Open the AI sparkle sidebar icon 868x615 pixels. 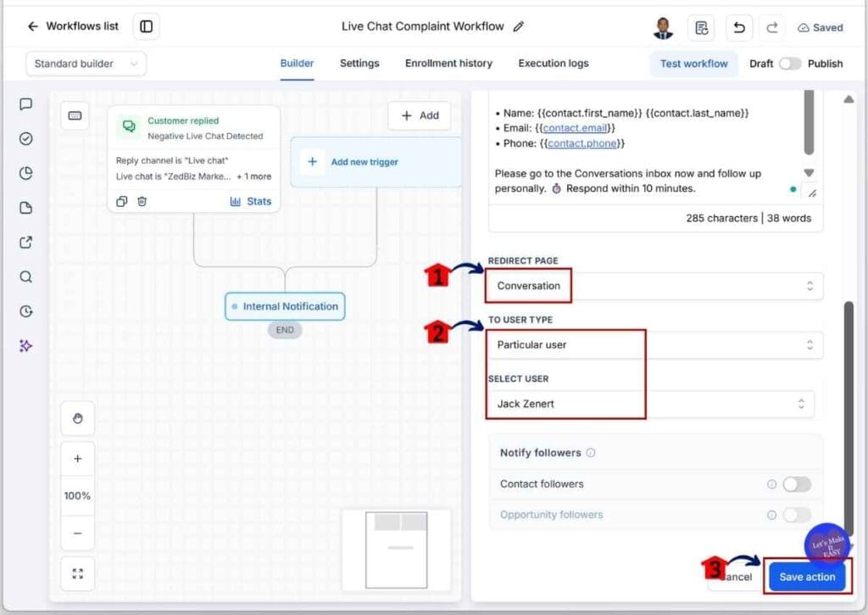tap(26, 346)
